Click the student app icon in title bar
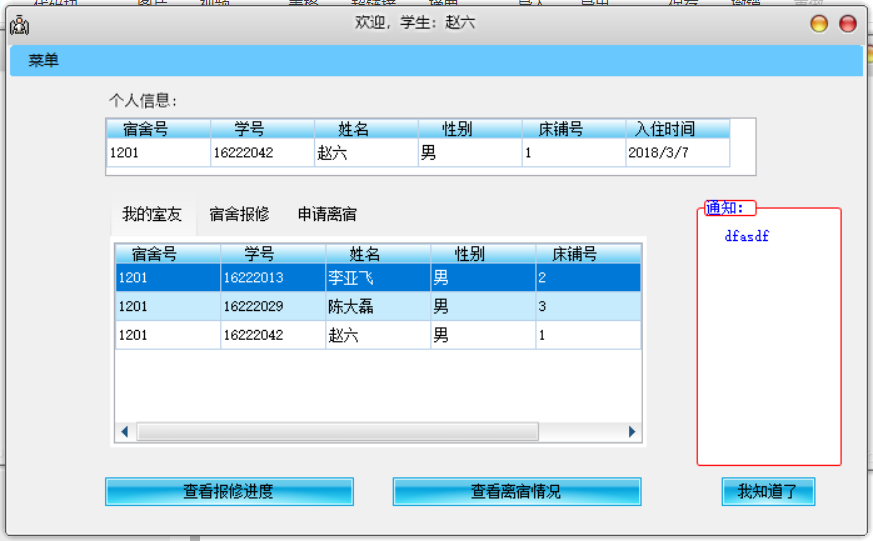 point(19,25)
